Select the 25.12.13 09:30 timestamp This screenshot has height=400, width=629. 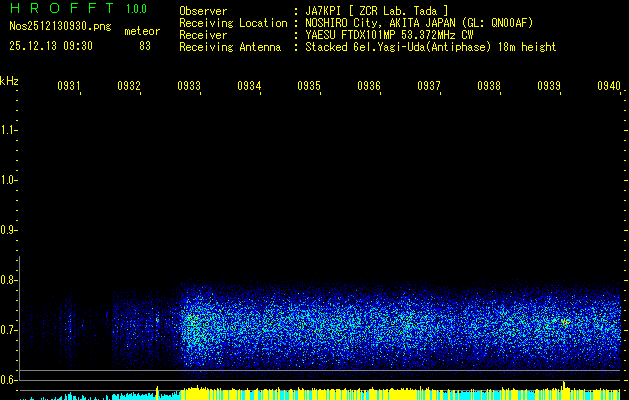pyautogui.click(x=51, y=46)
